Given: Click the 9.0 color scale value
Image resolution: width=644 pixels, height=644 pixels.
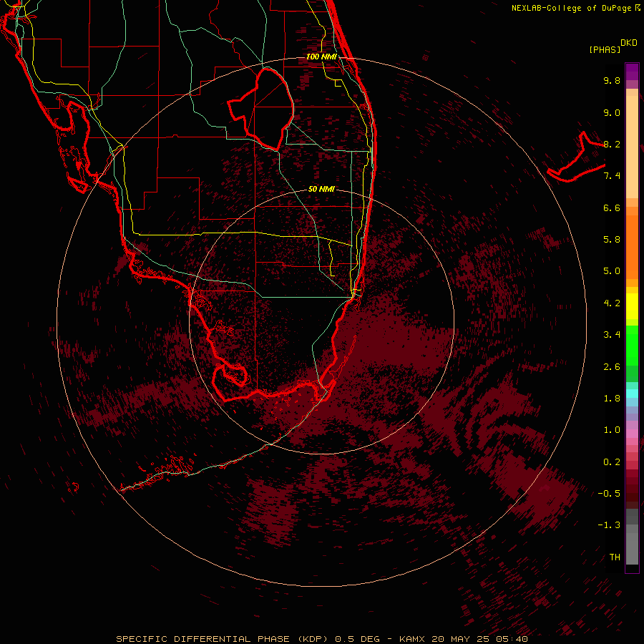Looking at the screenshot, I should (x=612, y=112).
